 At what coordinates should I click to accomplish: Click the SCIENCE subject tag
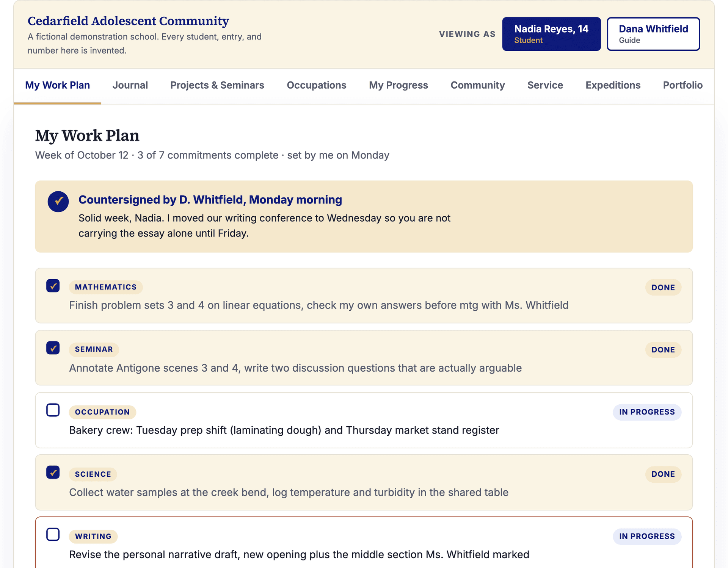click(93, 474)
